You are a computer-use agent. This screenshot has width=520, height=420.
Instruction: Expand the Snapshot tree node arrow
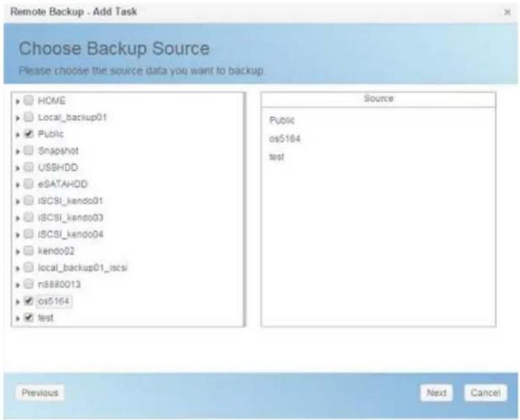18,151
